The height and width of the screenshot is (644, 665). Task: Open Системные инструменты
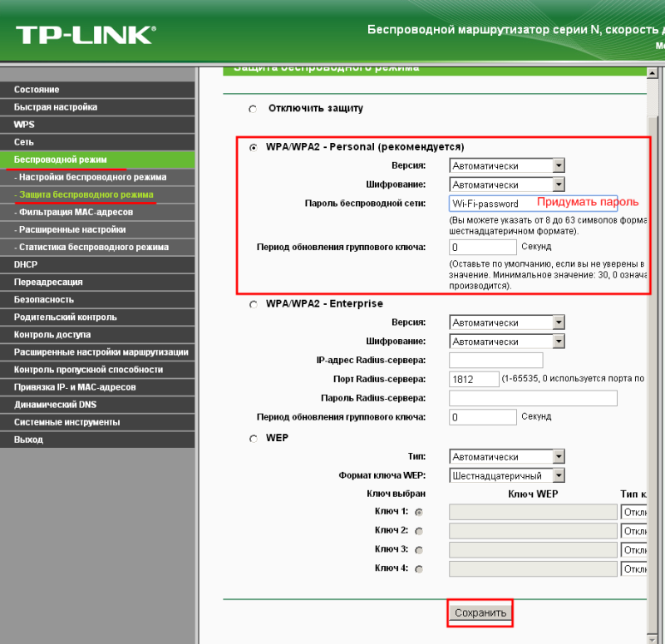click(97, 422)
